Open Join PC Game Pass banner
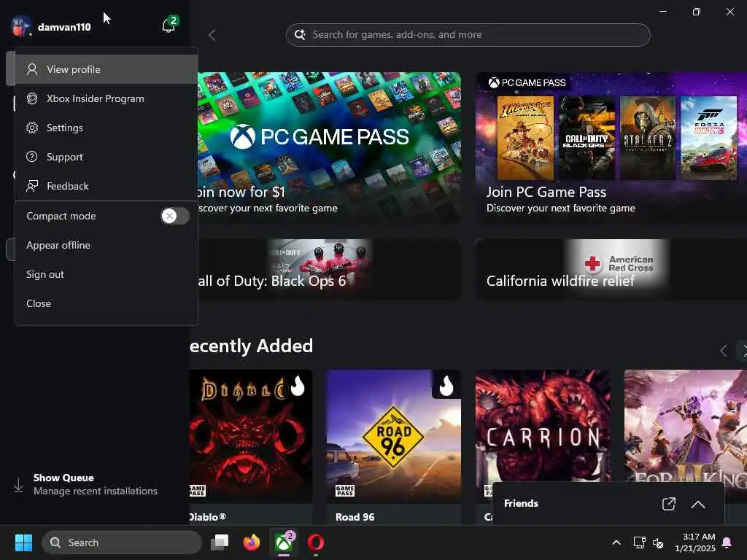The height and width of the screenshot is (560, 747). (611, 147)
